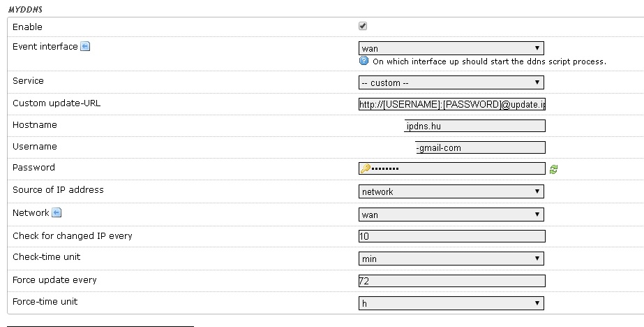Click the ddns script process hint text

pos(489,61)
